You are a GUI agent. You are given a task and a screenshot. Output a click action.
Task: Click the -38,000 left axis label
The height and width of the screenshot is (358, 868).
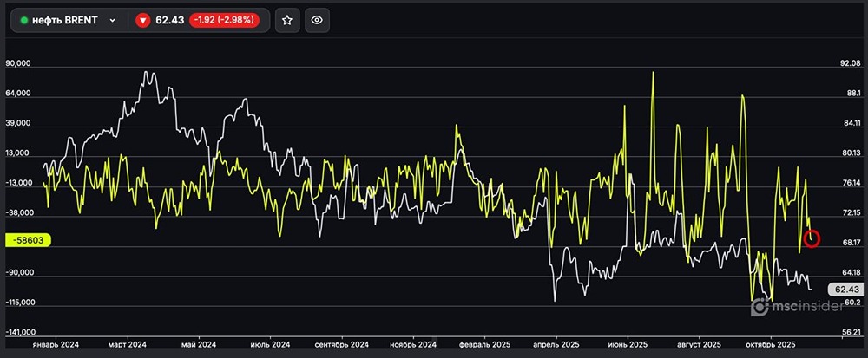click(x=19, y=212)
